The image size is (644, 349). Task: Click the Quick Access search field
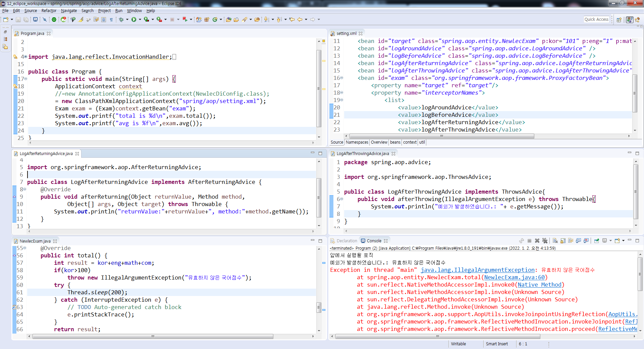[x=597, y=19]
